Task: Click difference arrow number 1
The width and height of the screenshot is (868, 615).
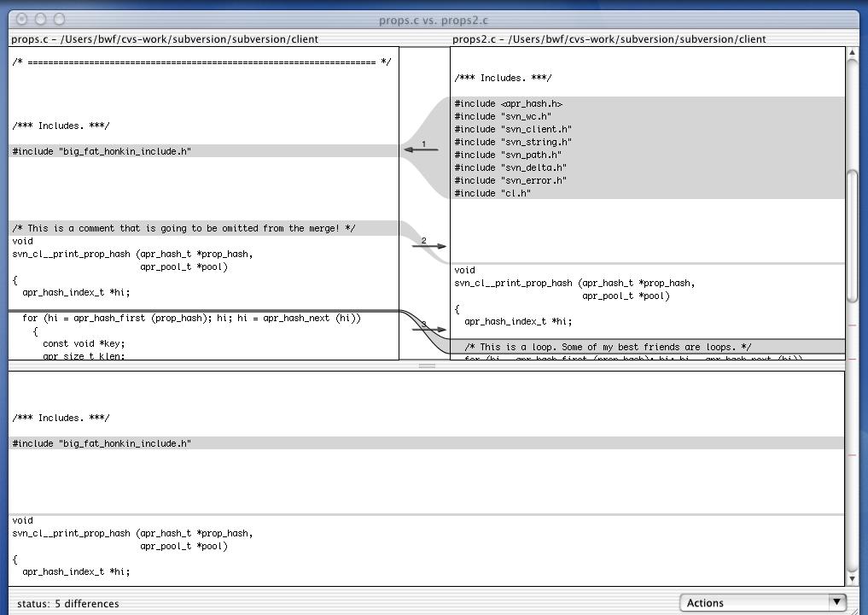Action: click(422, 149)
